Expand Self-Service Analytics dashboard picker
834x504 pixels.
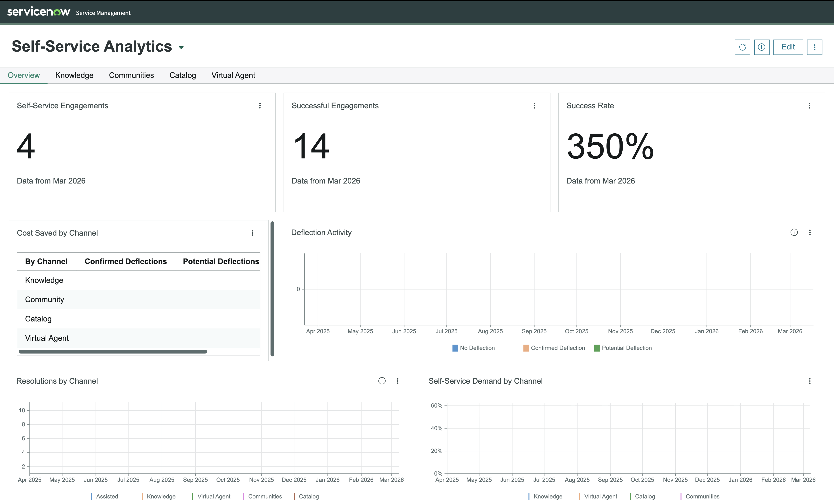point(181,48)
